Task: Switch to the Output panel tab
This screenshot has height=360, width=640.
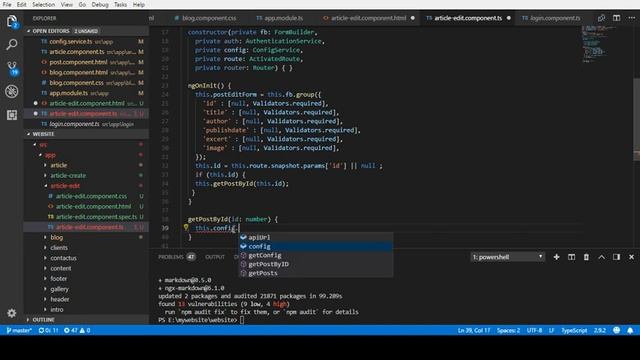Action: (215, 257)
